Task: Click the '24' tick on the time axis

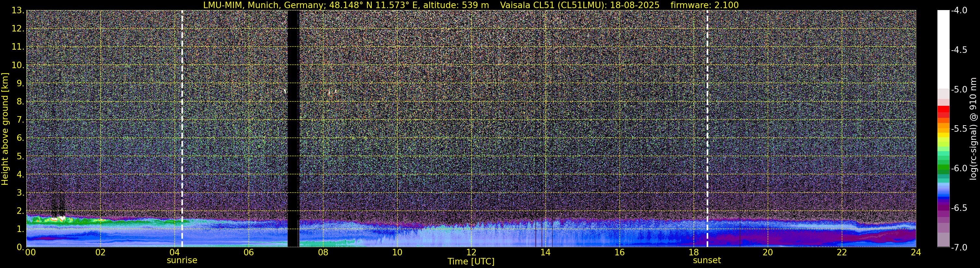Action: point(916,253)
